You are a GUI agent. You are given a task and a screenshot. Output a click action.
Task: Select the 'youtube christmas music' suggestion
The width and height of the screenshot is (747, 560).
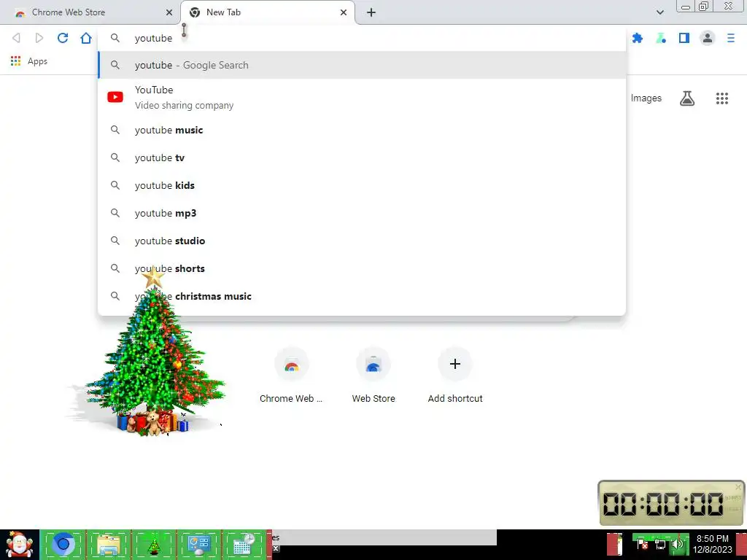click(x=362, y=296)
